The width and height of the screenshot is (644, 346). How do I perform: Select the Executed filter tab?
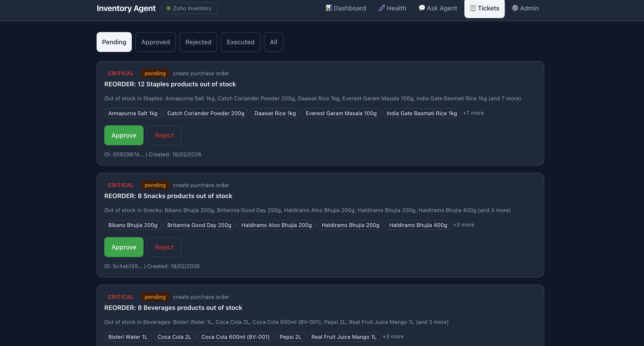pos(240,42)
